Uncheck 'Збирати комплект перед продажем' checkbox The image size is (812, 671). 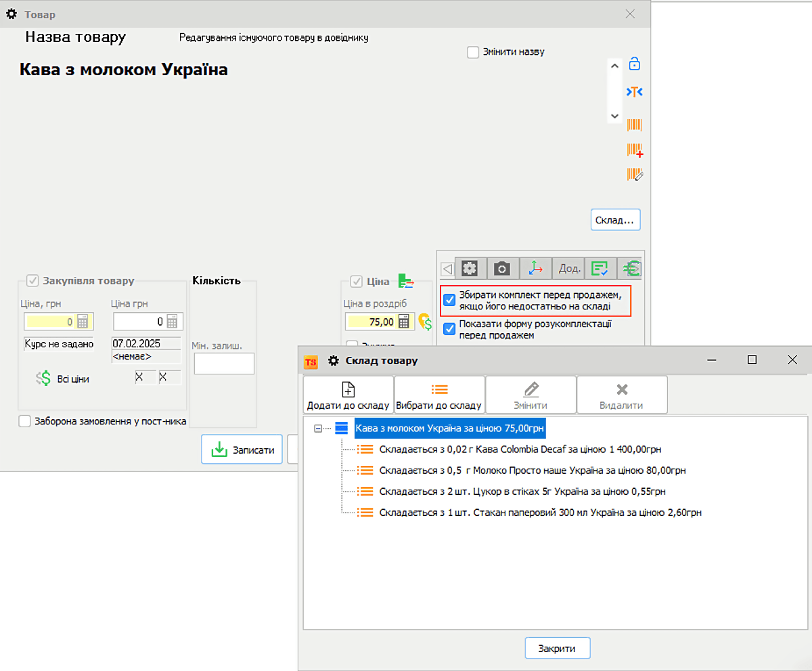[449, 301]
